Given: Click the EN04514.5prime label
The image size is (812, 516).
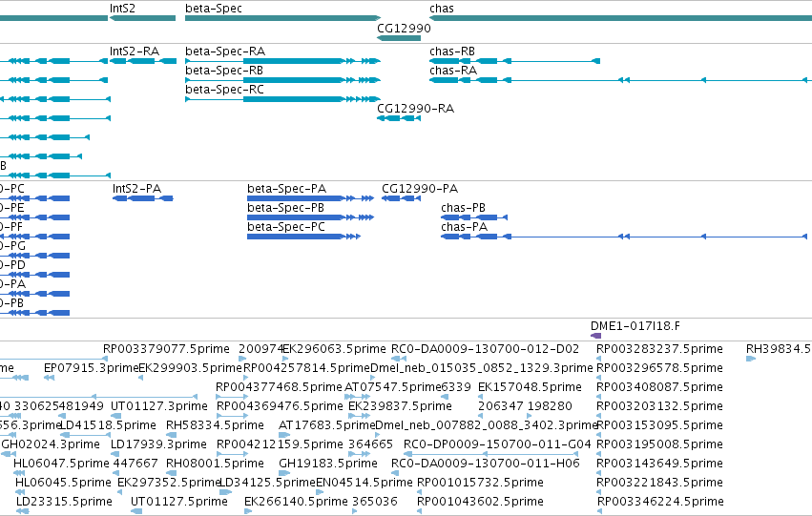Looking at the screenshot, I should 364,484.
